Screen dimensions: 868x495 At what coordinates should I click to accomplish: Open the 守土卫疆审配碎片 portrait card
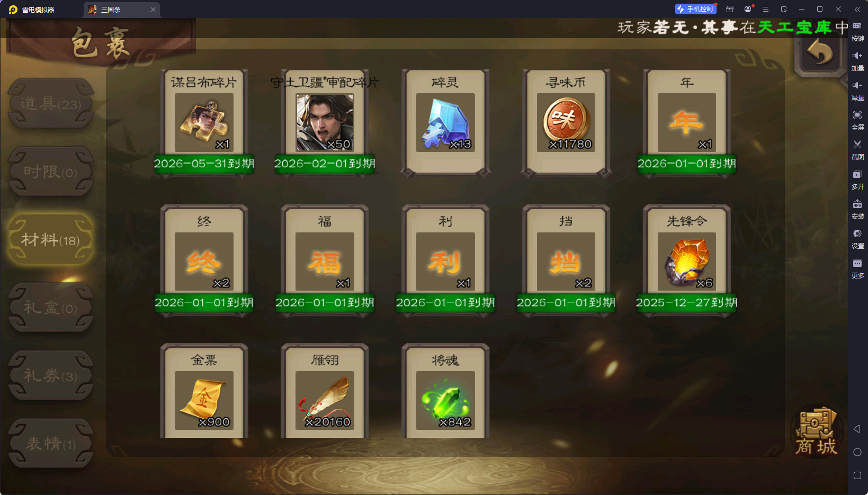[325, 123]
